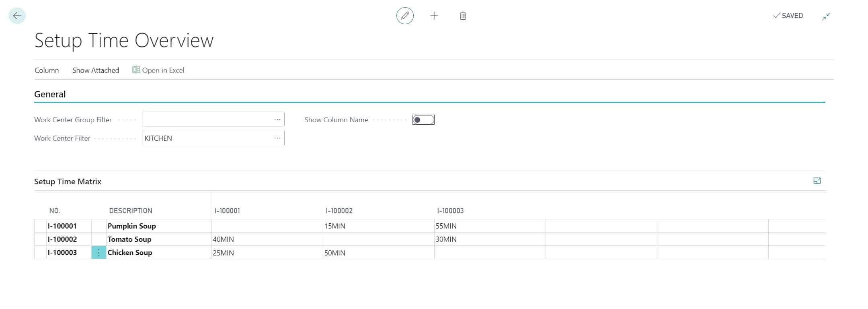Click the back arrow button
This screenshot has width=868, height=309.
point(17,16)
